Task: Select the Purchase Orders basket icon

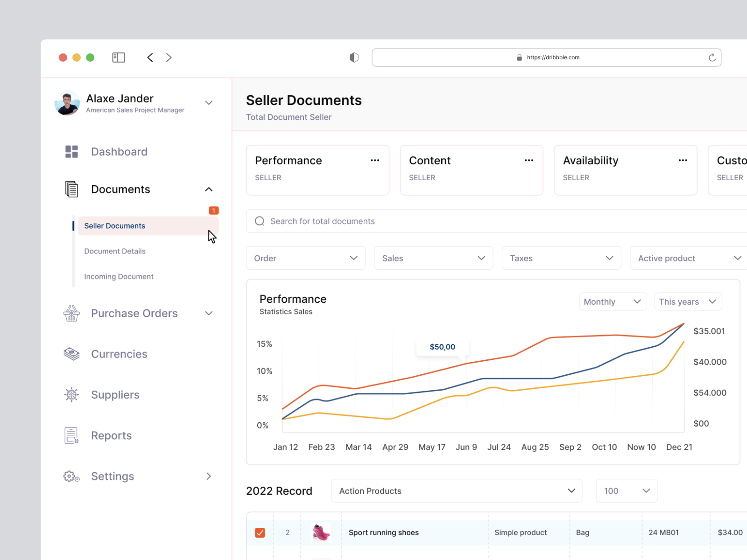Action: (71, 313)
